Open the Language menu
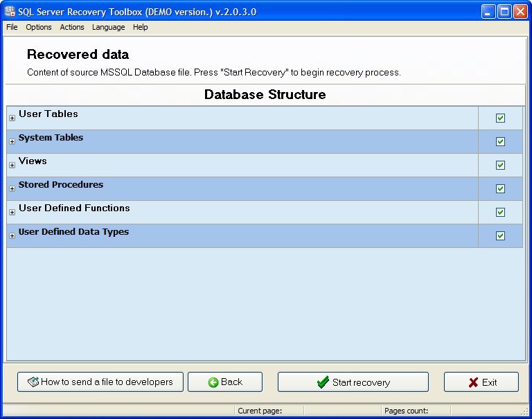The width and height of the screenshot is (532, 419). (x=109, y=27)
